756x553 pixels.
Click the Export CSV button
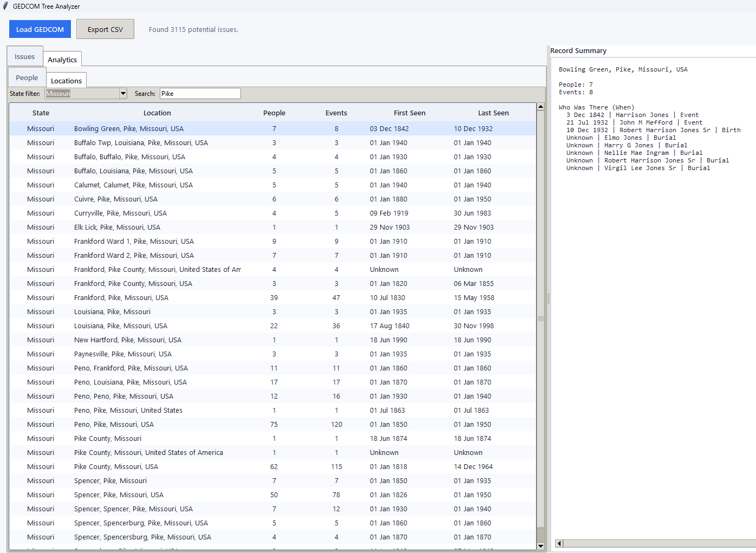click(105, 29)
